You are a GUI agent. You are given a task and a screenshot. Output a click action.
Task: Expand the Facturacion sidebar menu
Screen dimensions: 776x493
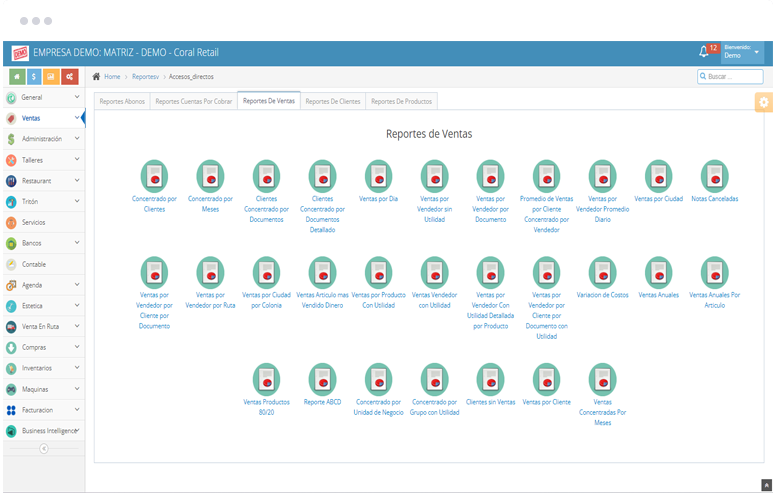(44, 410)
